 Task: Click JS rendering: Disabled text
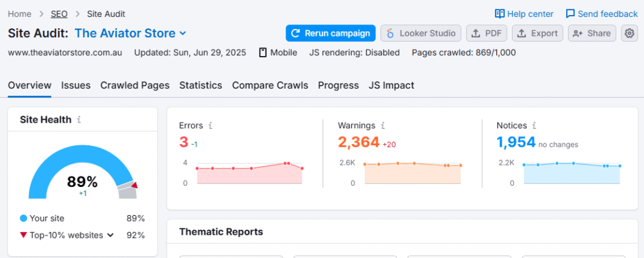point(355,53)
